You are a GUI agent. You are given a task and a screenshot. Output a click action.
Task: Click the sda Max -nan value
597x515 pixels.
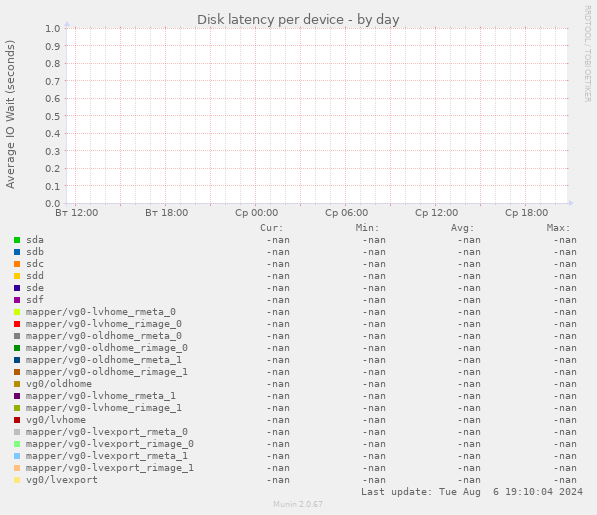565,240
